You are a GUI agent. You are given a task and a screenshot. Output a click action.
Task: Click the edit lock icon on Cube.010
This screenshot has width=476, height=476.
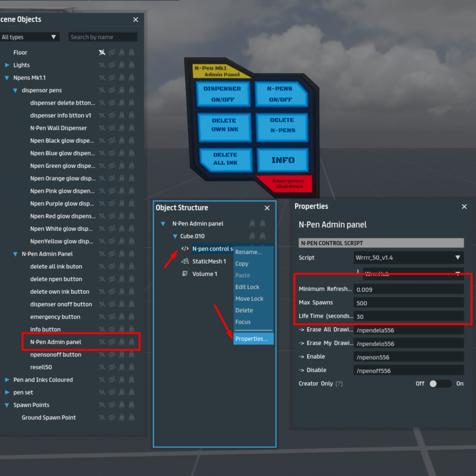point(252,236)
